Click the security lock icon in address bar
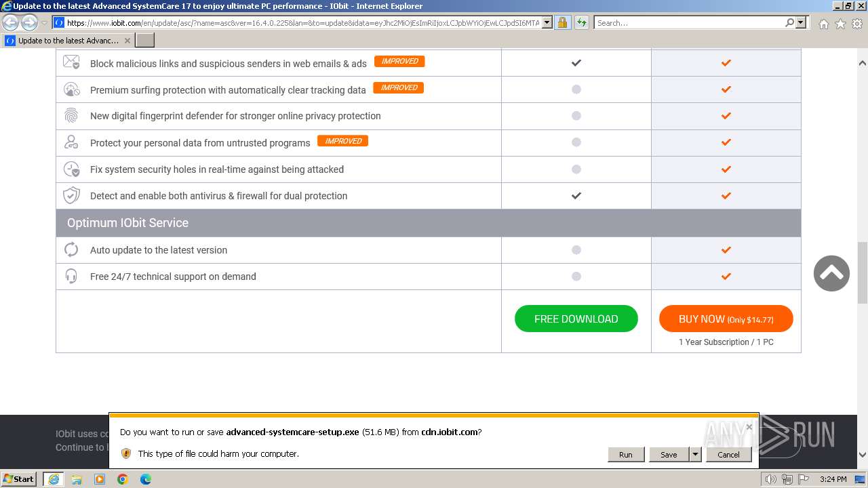Image resolution: width=868 pixels, height=488 pixels. tap(562, 22)
